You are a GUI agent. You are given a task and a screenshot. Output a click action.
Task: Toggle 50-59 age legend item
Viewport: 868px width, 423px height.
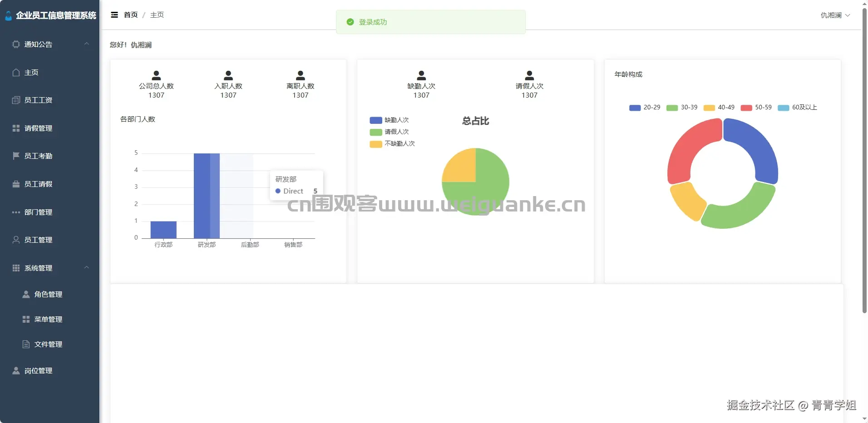coord(756,108)
